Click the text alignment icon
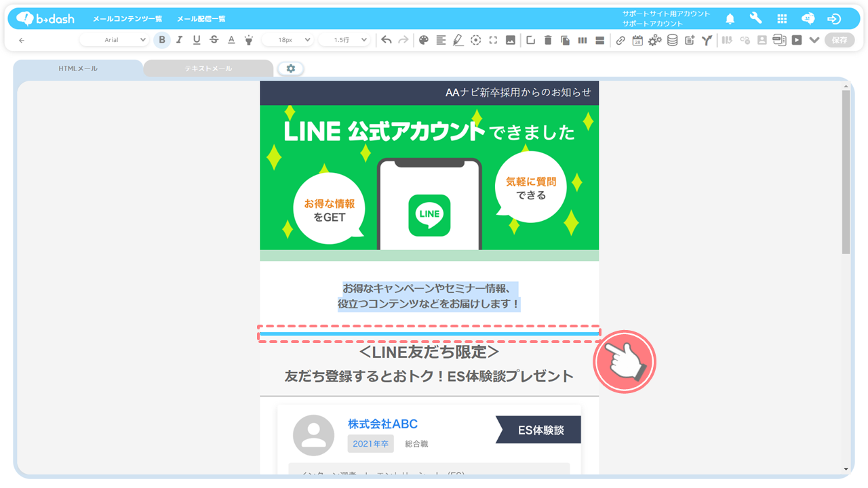This screenshot has height=488, width=868. [441, 40]
